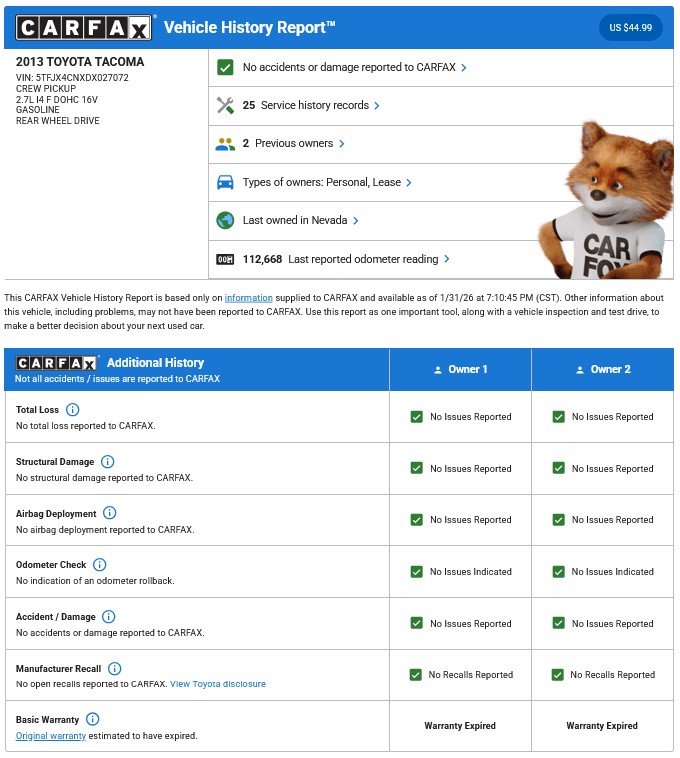The width and height of the screenshot is (680, 758).
Task: Open the Structural Damage info icon
Action: pyautogui.click(x=108, y=462)
